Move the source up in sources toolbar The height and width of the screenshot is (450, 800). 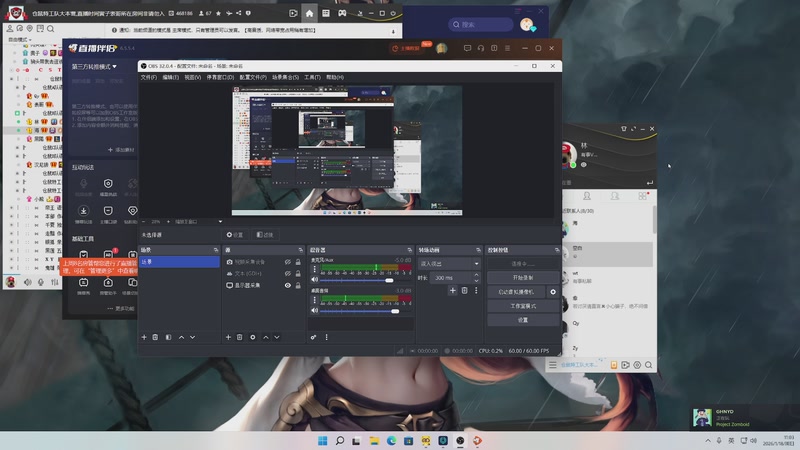[266, 337]
